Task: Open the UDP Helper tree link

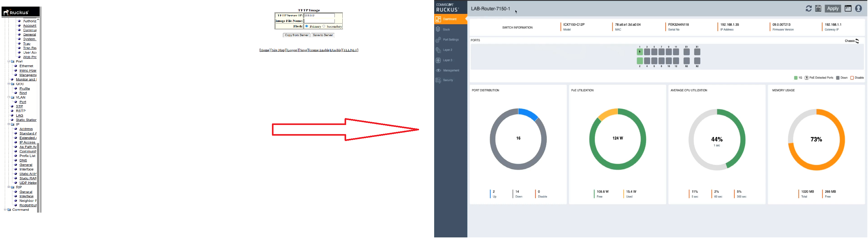Action: [x=28, y=183]
